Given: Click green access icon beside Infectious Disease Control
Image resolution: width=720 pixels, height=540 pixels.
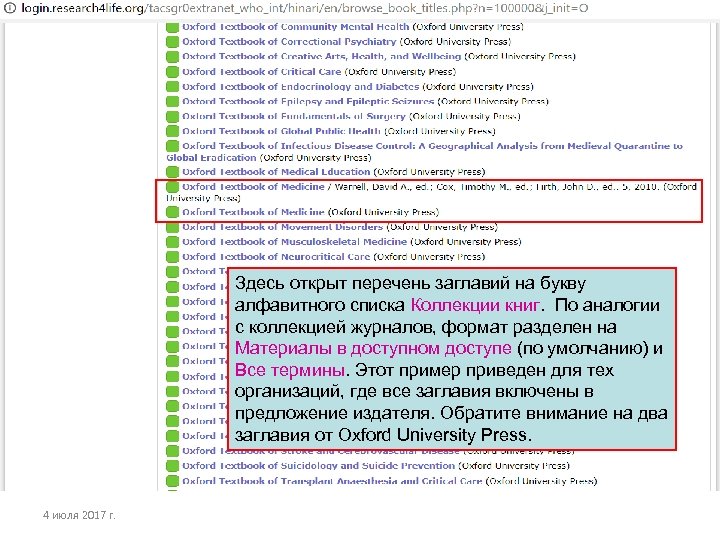Looking at the screenshot, I should pyautogui.click(x=172, y=146).
